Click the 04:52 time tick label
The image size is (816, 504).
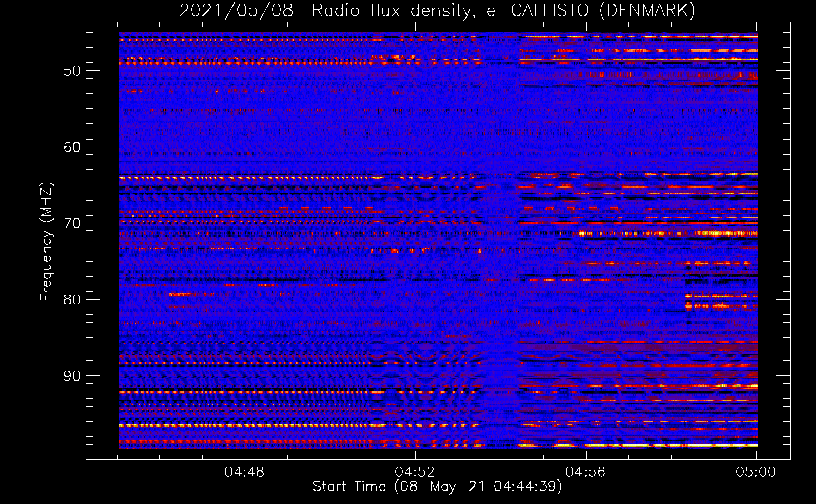[415, 472]
